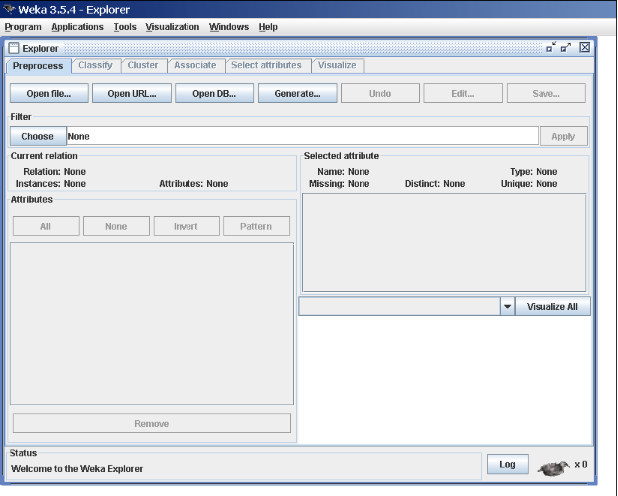Maximize the Explorer internal frame

point(566,48)
